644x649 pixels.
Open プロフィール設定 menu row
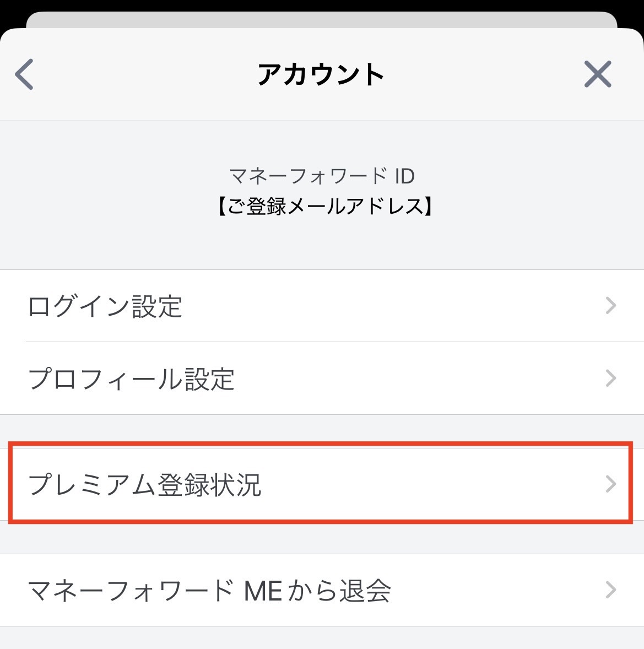(x=322, y=378)
